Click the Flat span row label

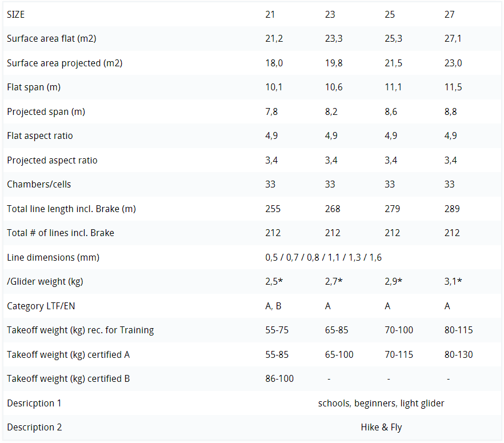[x=34, y=87]
